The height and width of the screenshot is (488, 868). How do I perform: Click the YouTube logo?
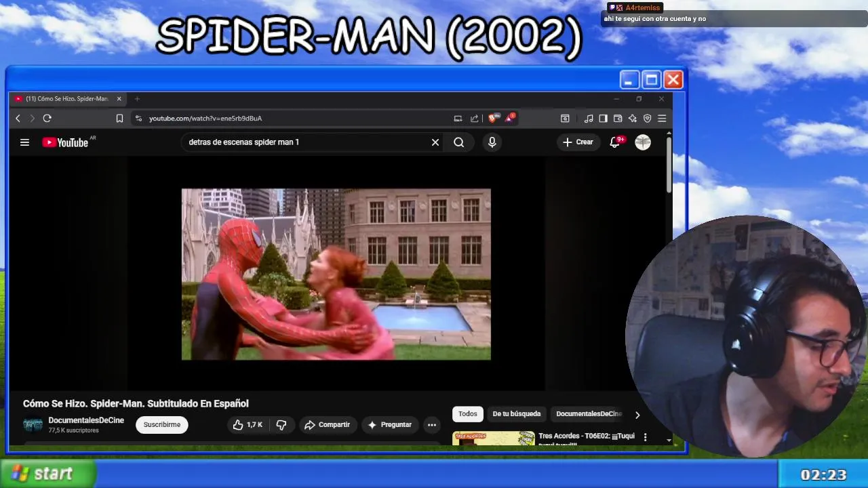[66, 142]
